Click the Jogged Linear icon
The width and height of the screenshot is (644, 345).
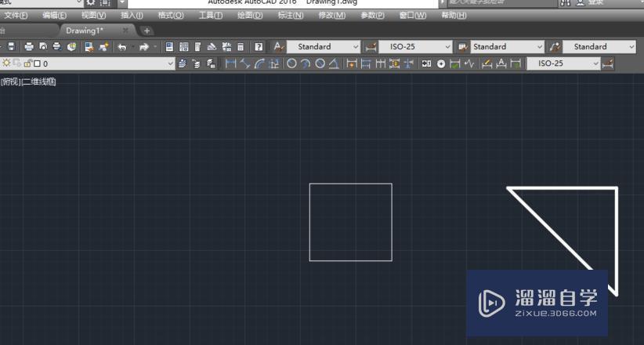tap(469, 64)
